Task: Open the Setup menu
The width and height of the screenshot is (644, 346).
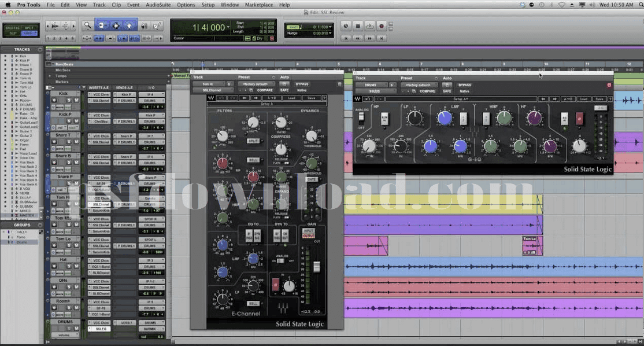Action: pos(208,5)
